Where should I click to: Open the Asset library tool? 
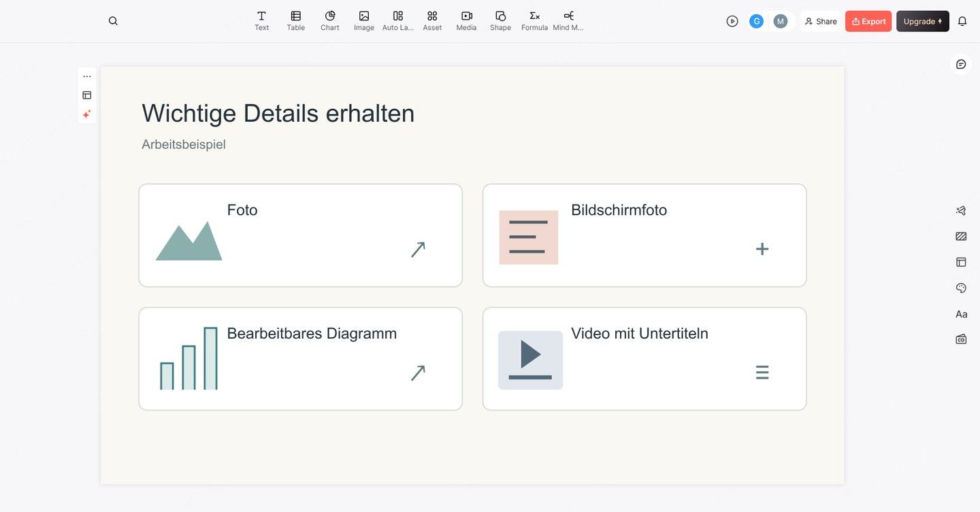pos(432,20)
